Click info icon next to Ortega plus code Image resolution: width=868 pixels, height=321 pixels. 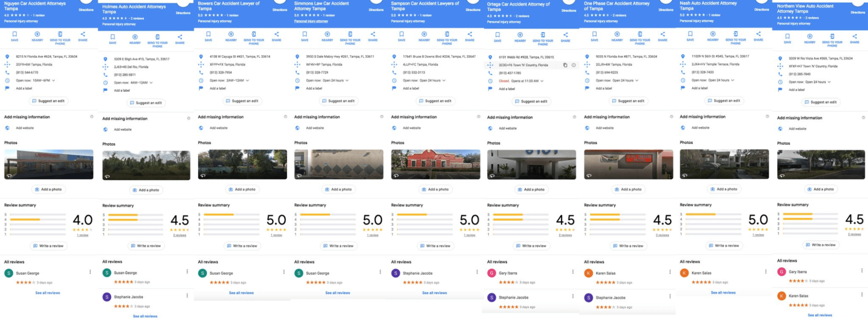[x=574, y=65]
